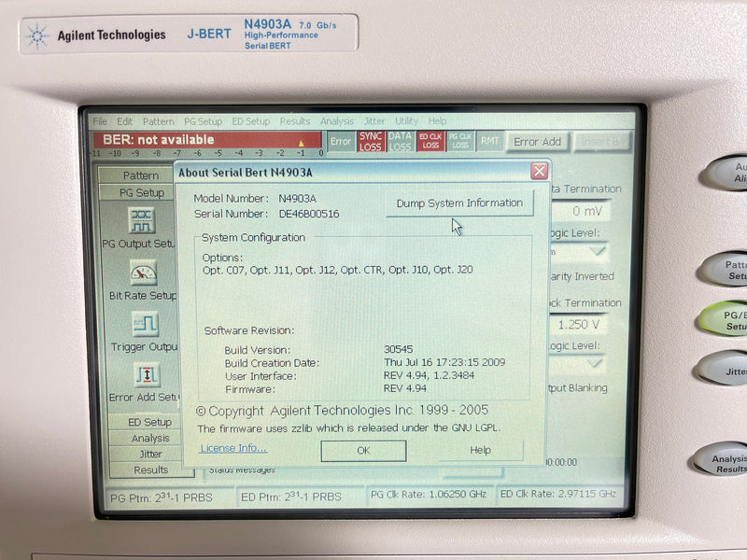Screen dimensions: 747x560
Task: Click the Data Termination 0 mV field
Action: click(x=588, y=209)
